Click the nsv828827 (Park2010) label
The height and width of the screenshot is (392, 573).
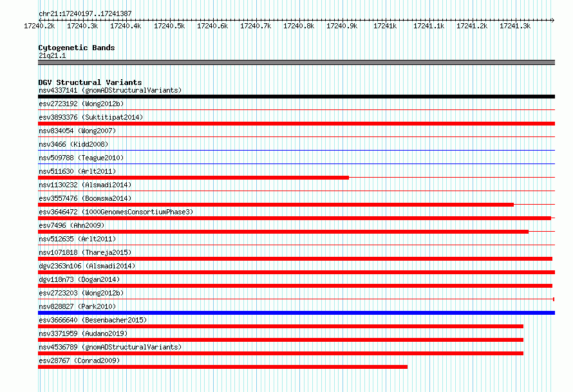[x=77, y=306]
